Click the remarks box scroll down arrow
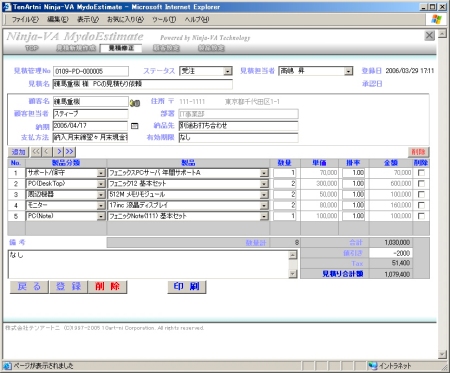This screenshot has height=373, width=450. 293,274
